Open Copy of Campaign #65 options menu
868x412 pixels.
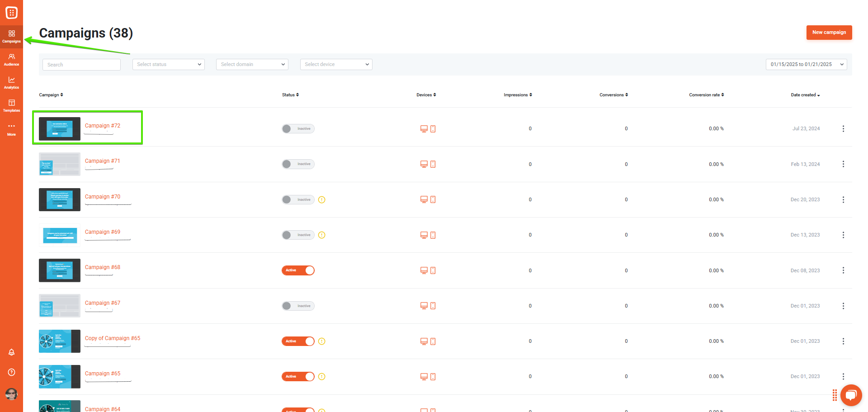click(x=843, y=341)
